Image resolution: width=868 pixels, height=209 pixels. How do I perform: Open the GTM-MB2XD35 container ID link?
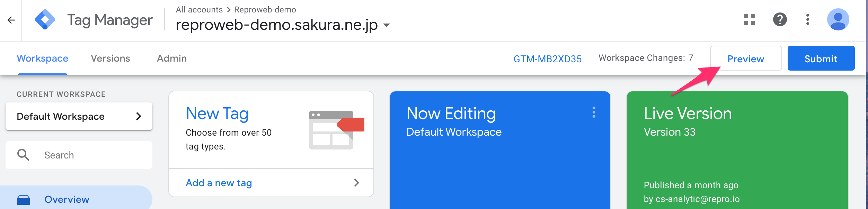[548, 59]
